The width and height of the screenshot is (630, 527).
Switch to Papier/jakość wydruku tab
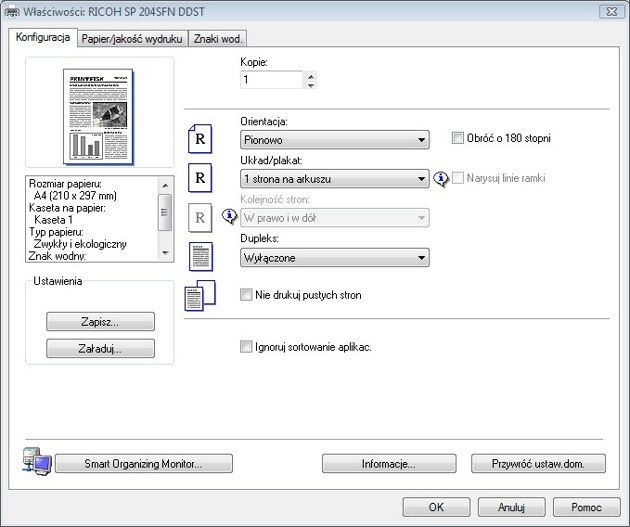[132, 39]
